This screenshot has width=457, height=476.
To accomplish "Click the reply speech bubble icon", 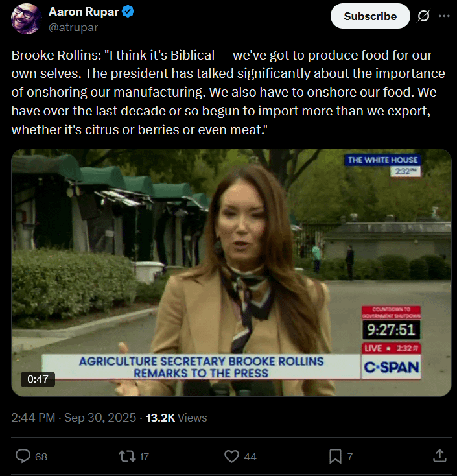I will point(23,457).
